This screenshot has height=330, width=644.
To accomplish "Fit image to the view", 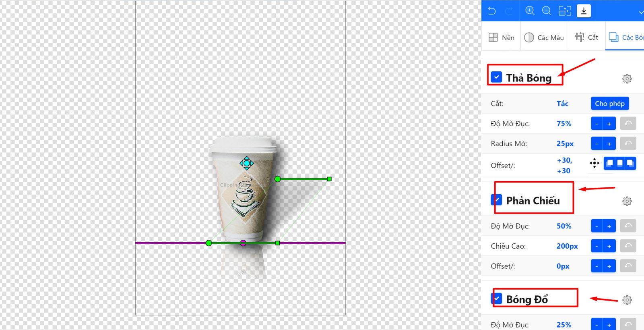I will point(565,11).
